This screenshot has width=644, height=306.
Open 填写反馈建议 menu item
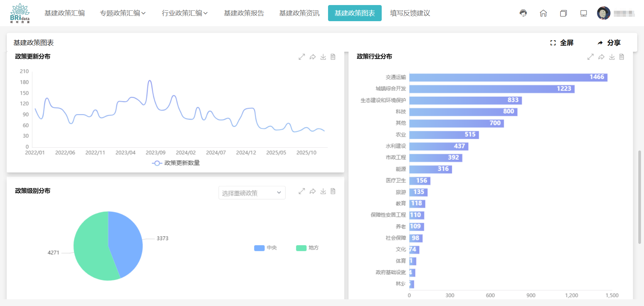click(x=410, y=13)
